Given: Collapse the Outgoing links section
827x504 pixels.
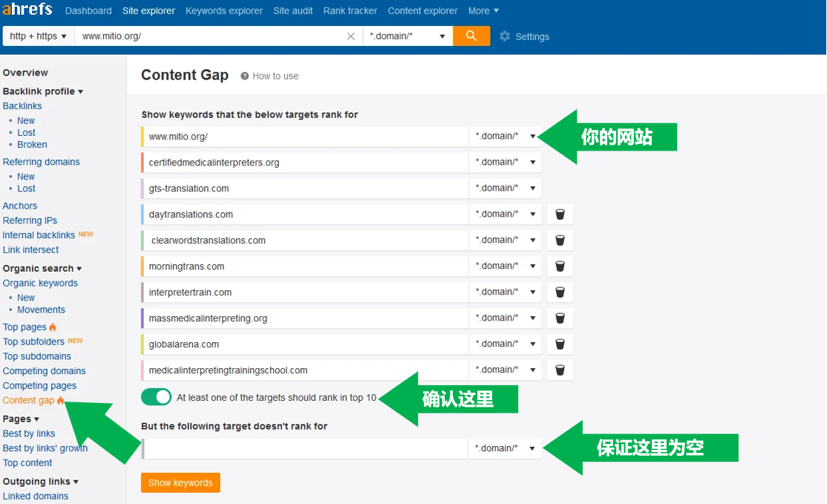Looking at the screenshot, I should (41, 481).
